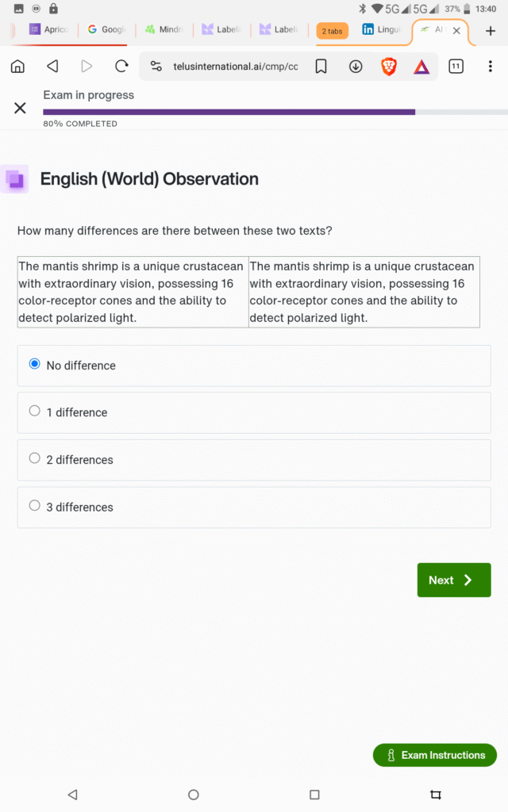Viewport: 508px width, 812px height.
Task: Click the Brave shields lion icon
Action: point(389,67)
